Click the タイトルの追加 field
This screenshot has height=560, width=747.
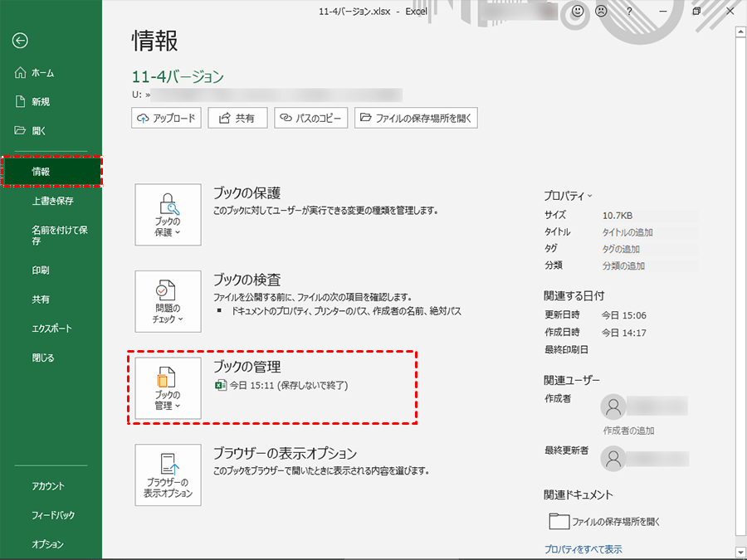click(627, 232)
